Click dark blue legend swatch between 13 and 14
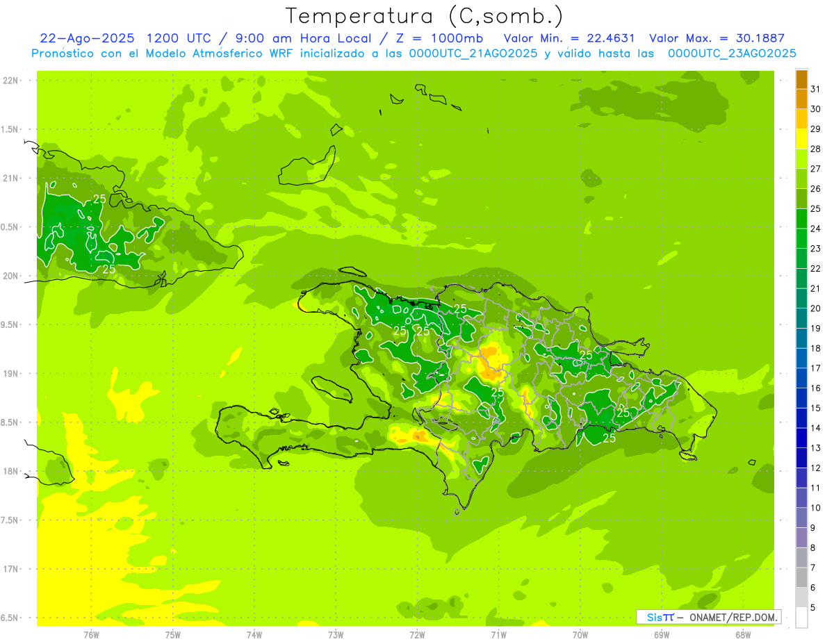The height and width of the screenshot is (644, 834). pyautogui.click(x=801, y=437)
